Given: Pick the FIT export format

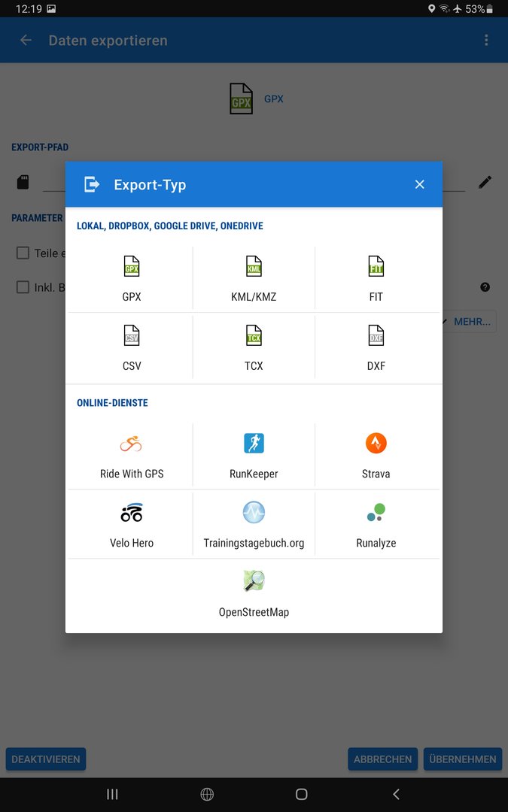Looking at the screenshot, I should [376, 279].
